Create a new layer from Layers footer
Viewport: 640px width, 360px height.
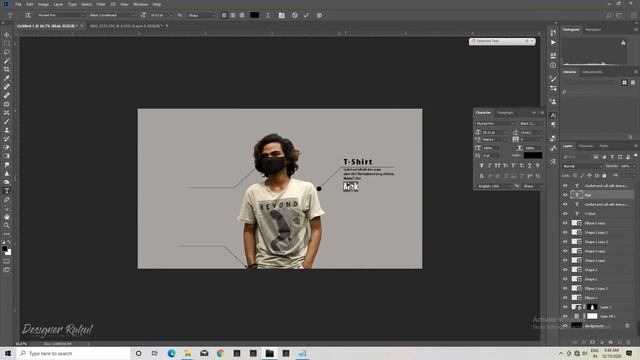[620, 342]
